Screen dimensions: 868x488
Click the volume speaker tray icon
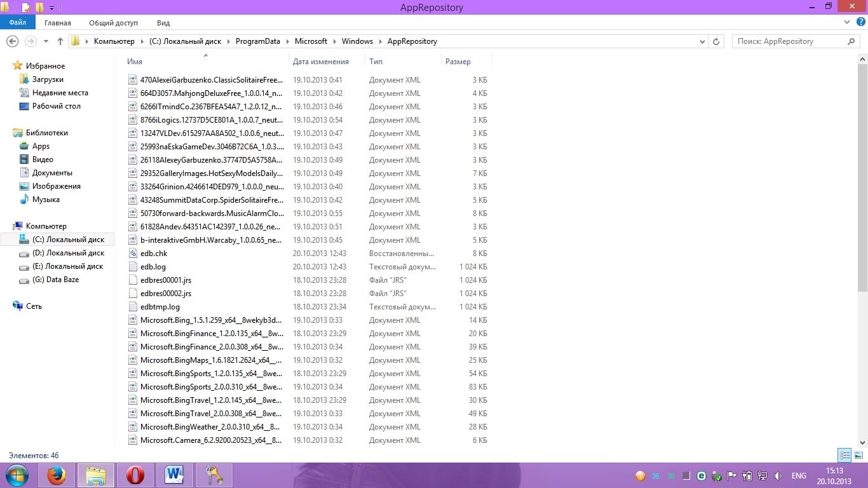(778, 476)
